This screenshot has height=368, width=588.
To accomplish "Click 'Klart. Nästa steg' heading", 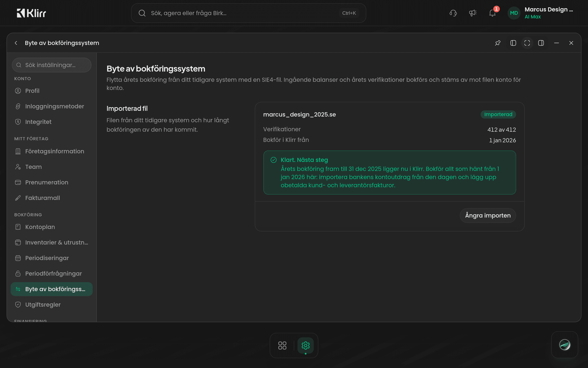I will point(304,160).
